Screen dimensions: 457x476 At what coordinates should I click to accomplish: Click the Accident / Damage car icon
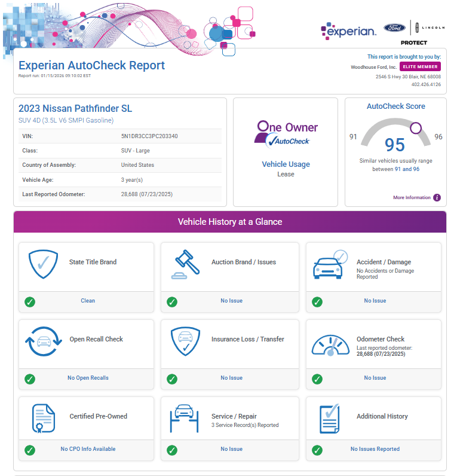330,266
